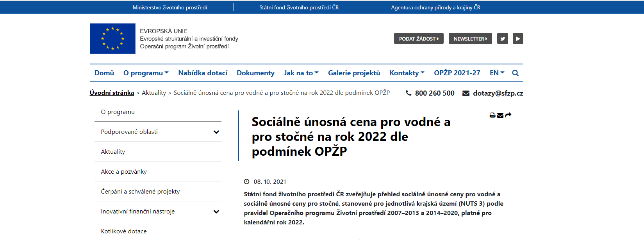
Task: Open Podporované oblasti in the sidebar
Action: point(129,132)
